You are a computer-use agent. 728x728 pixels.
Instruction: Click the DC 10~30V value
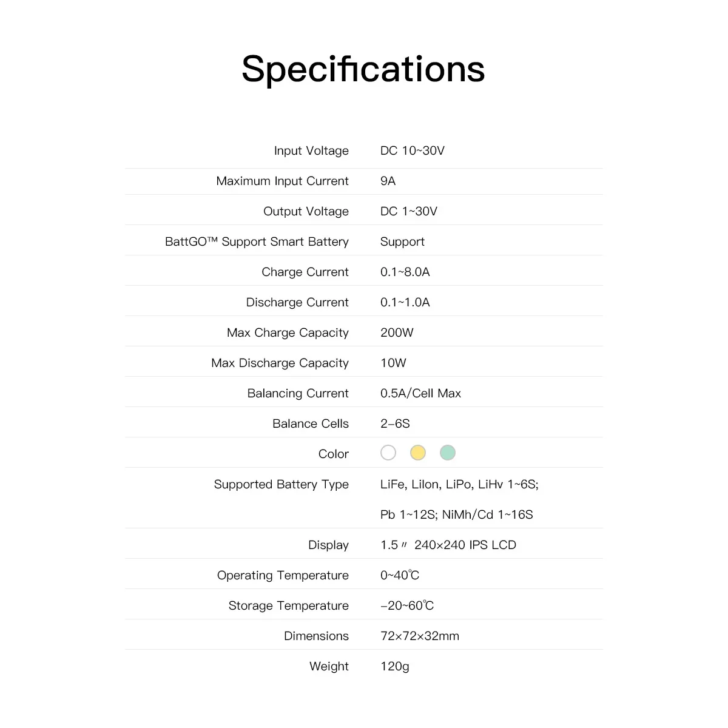tap(413, 150)
